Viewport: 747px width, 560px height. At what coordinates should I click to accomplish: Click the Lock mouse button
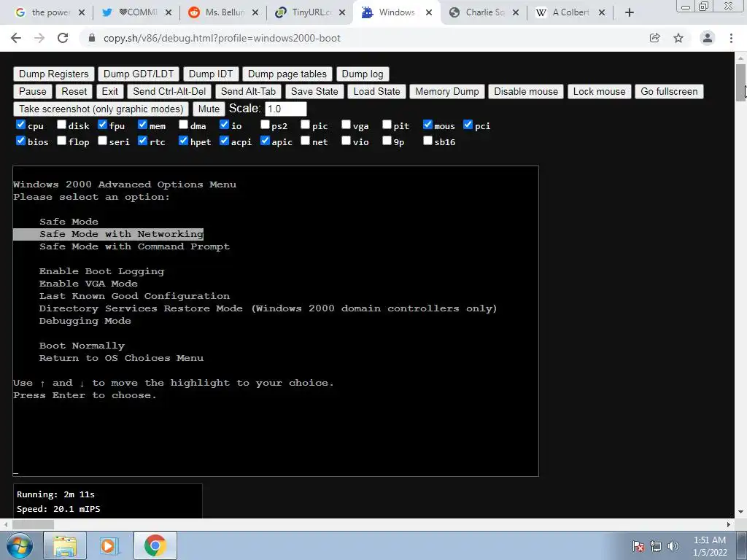click(600, 91)
